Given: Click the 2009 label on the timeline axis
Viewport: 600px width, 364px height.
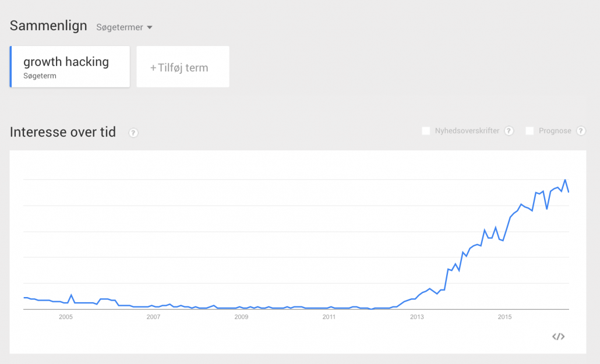Looking at the screenshot, I should pyautogui.click(x=241, y=317).
